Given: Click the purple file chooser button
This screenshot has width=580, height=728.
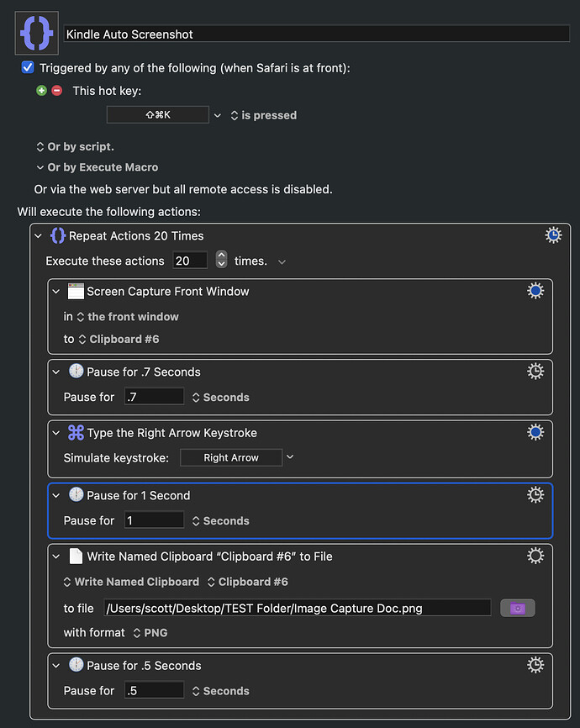Looking at the screenshot, I should tap(517, 608).
